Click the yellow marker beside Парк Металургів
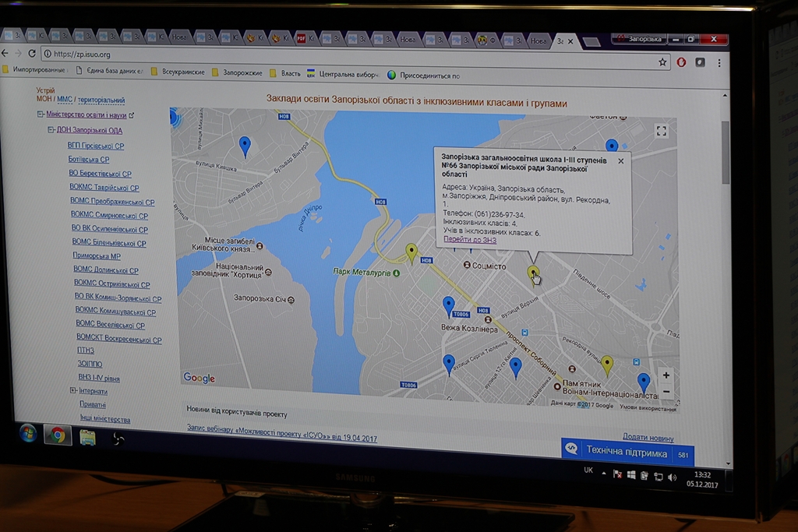The height and width of the screenshot is (532, 798). click(x=411, y=253)
